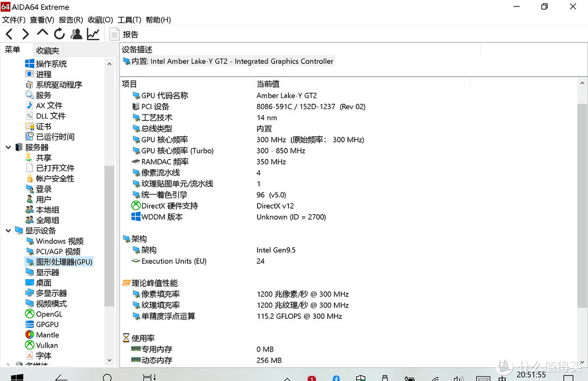The image size is (588, 381).
Task: Click the taskbar clock 20:51:55
Action: point(531,374)
